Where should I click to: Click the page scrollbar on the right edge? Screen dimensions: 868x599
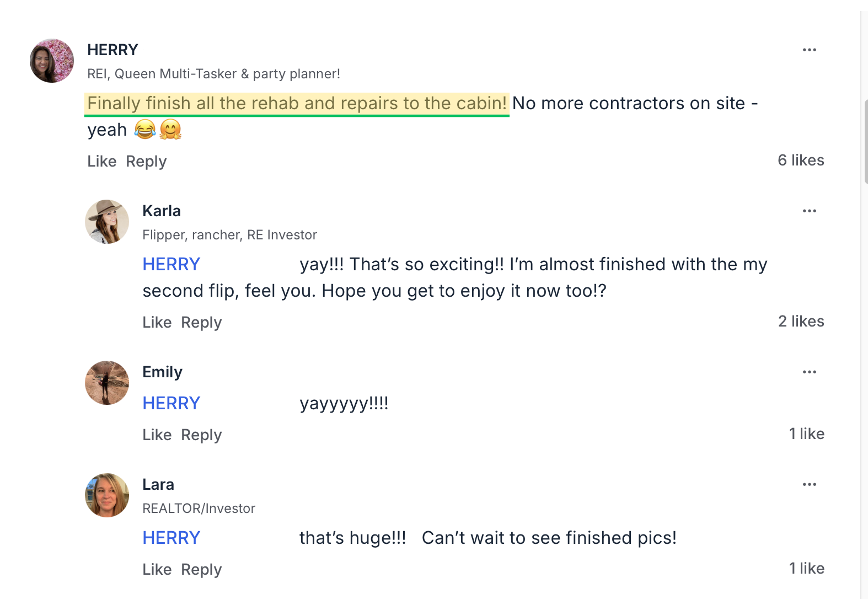(x=865, y=141)
